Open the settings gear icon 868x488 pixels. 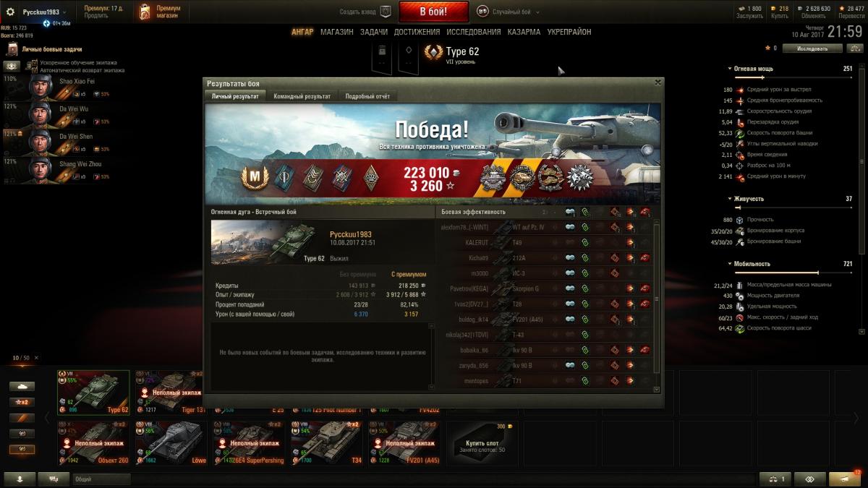click(10, 12)
